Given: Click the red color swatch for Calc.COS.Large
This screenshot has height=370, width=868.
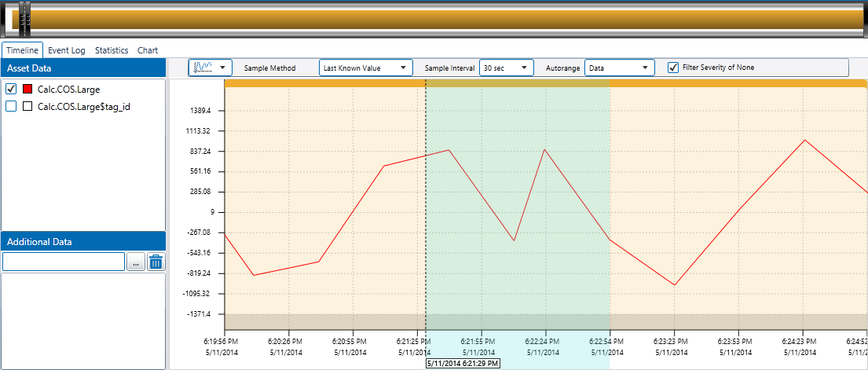Looking at the screenshot, I should (x=27, y=90).
